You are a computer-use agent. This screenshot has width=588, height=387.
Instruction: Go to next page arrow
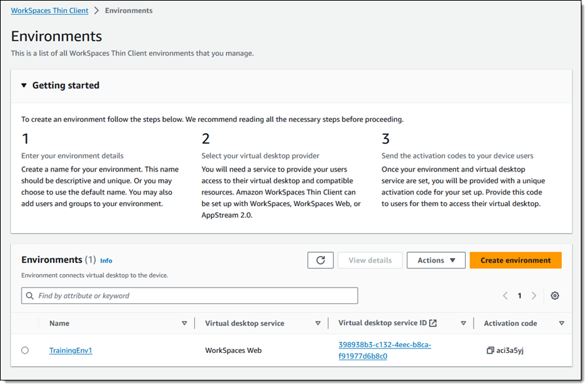(534, 295)
